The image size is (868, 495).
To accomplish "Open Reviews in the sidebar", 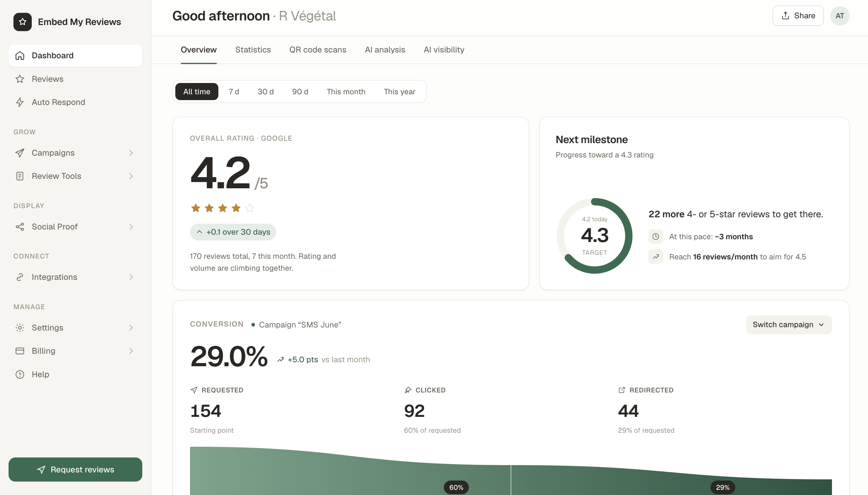I will (x=75, y=79).
